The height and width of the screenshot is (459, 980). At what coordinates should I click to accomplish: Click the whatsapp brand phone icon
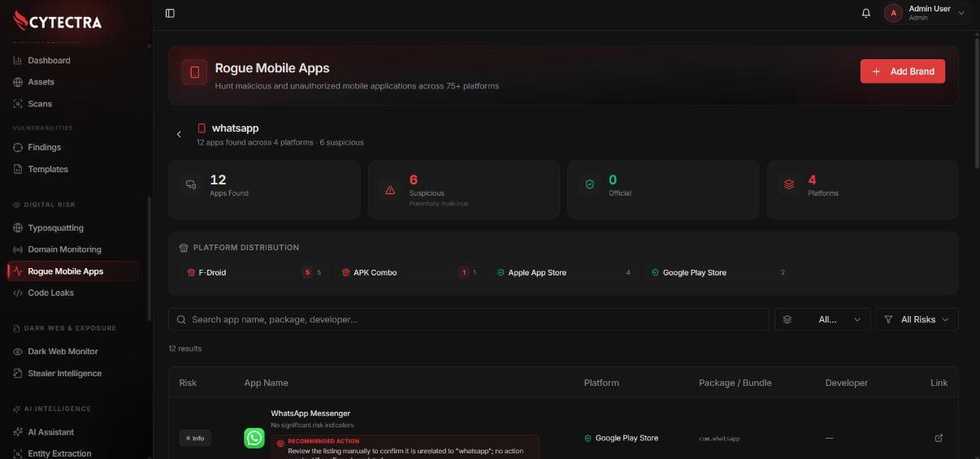pyautogui.click(x=202, y=128)
